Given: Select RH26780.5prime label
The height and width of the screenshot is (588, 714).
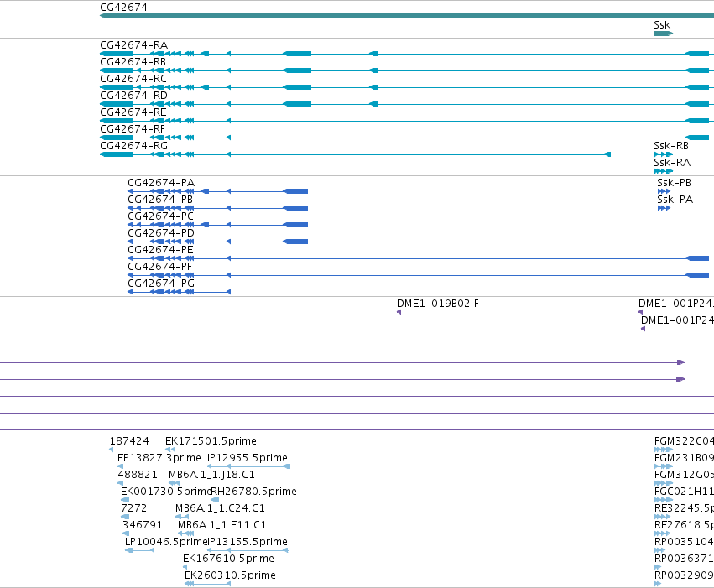Looking at the screenshot, I should coord(253,492).
